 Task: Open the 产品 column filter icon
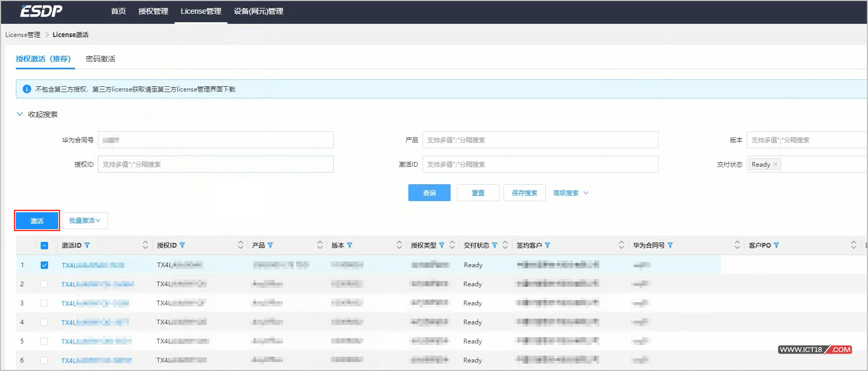click(x=270, y=246)
